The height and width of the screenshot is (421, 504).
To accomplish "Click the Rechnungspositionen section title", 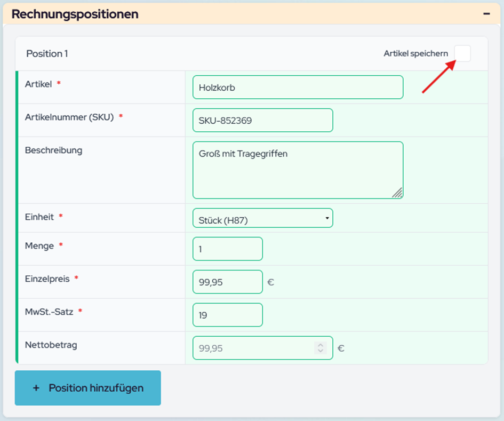I will click(75, 14).
